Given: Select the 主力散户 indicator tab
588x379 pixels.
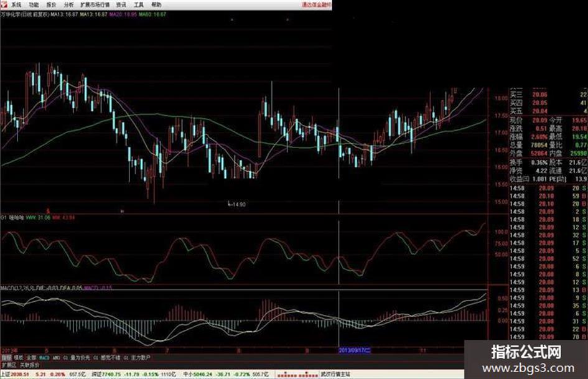Looking at the screenshot, I should point(141,358).
